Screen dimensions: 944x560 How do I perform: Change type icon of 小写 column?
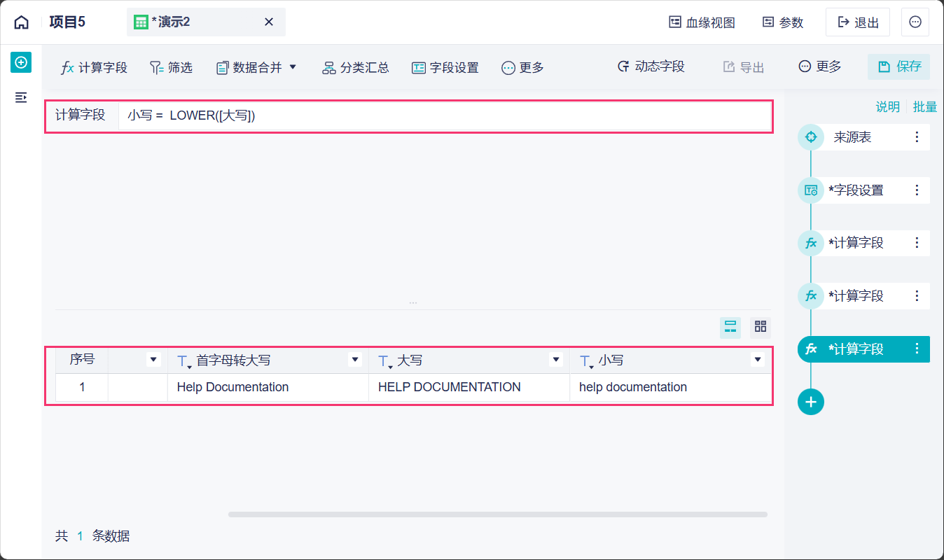tap(586, 361)
